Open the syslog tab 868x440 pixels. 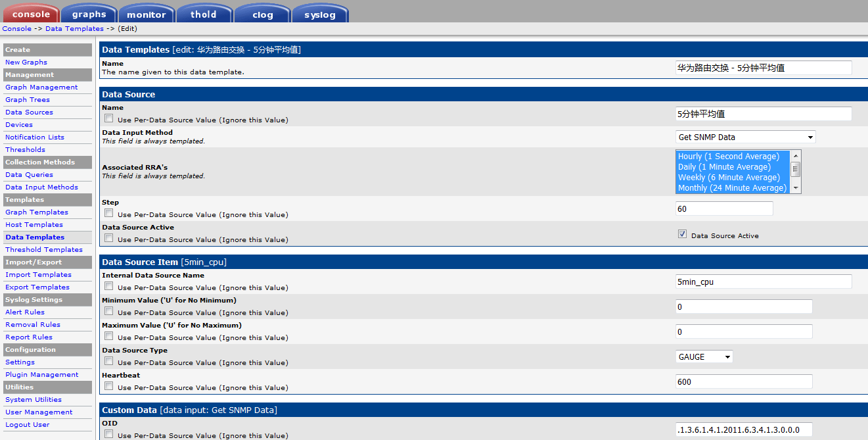click(x=320, y=14)
